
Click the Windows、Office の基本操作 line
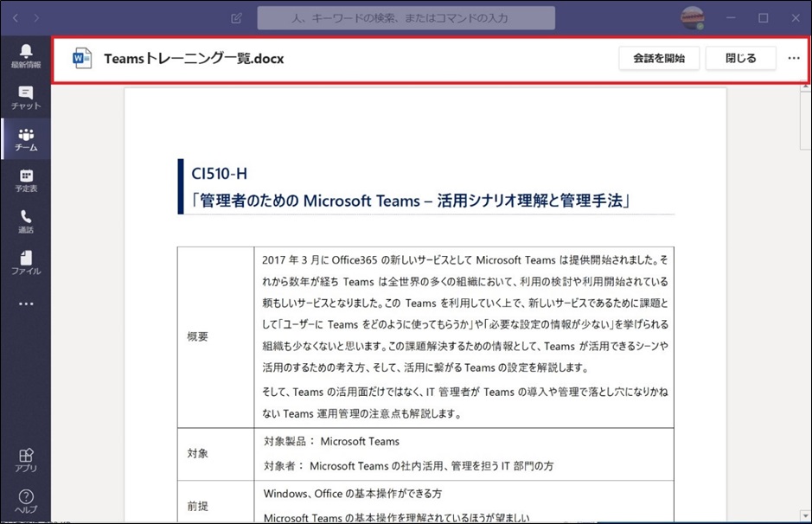click(x=353, y=494)
